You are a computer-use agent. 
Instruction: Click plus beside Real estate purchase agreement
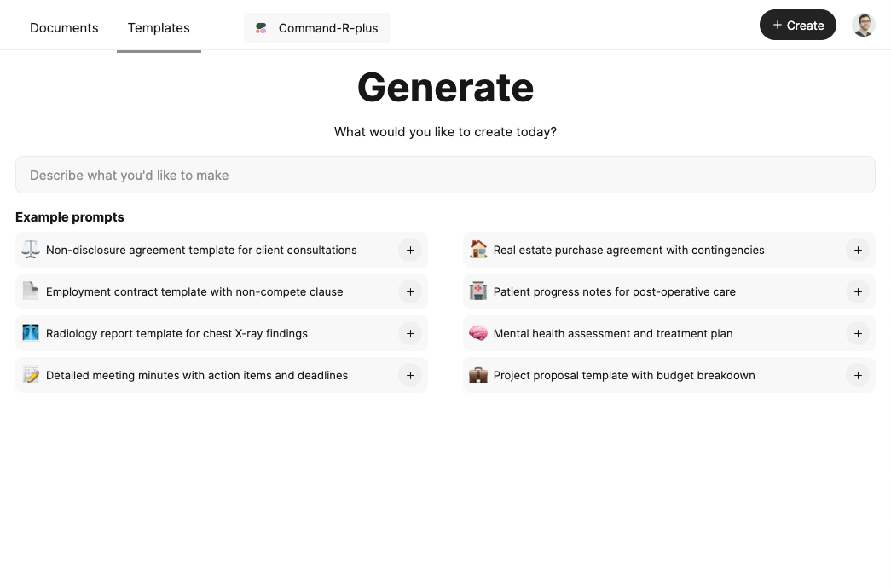pyautogui.click(x=858, y=250)
